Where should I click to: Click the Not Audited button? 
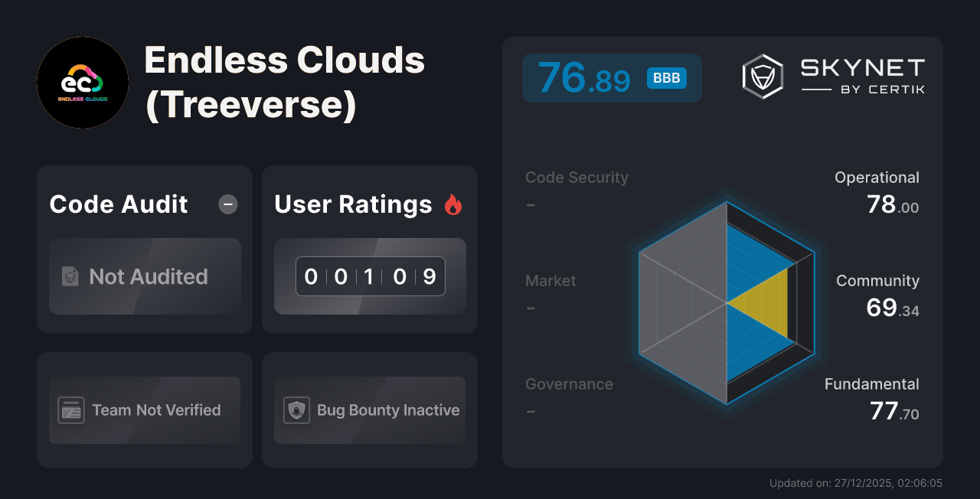click(x=144, y=276)
